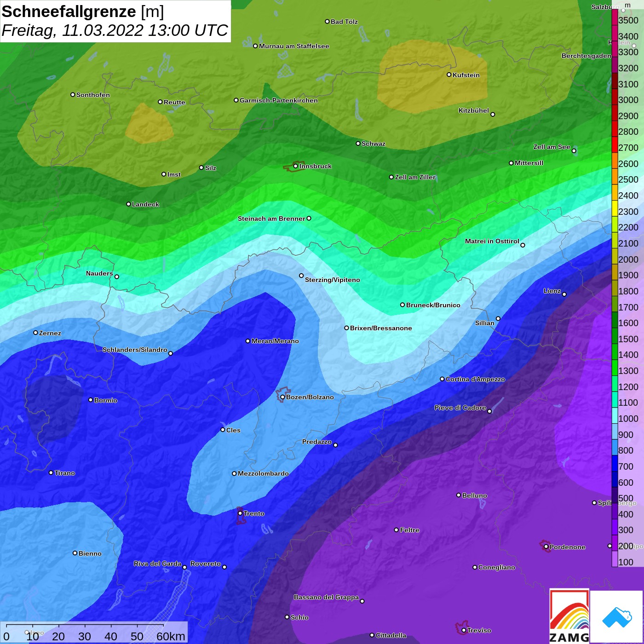Click the Cles location dot

(x=223, y=430)
